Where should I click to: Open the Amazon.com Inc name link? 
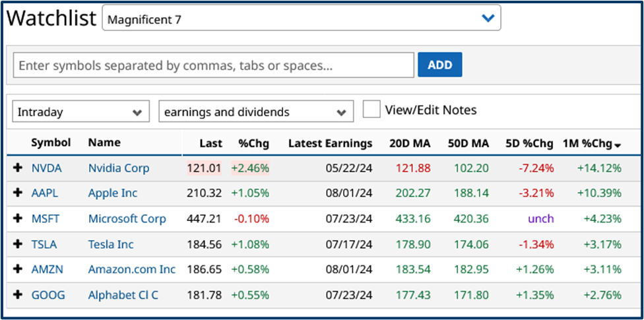click(x=132, y=269)
